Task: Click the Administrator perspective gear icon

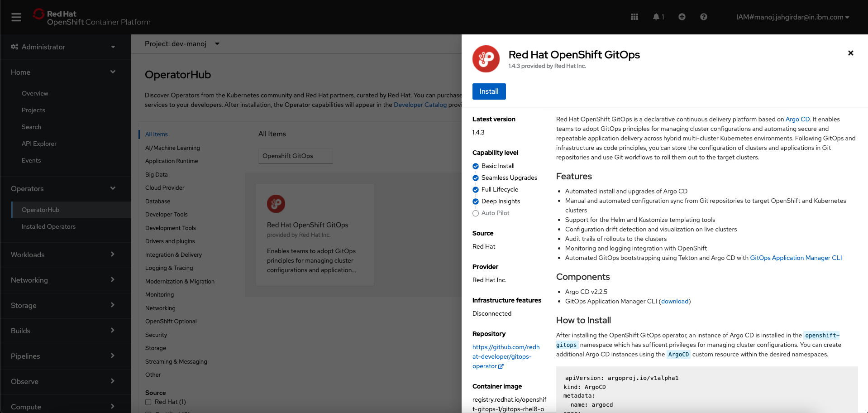Action: [x=14, y=47]
